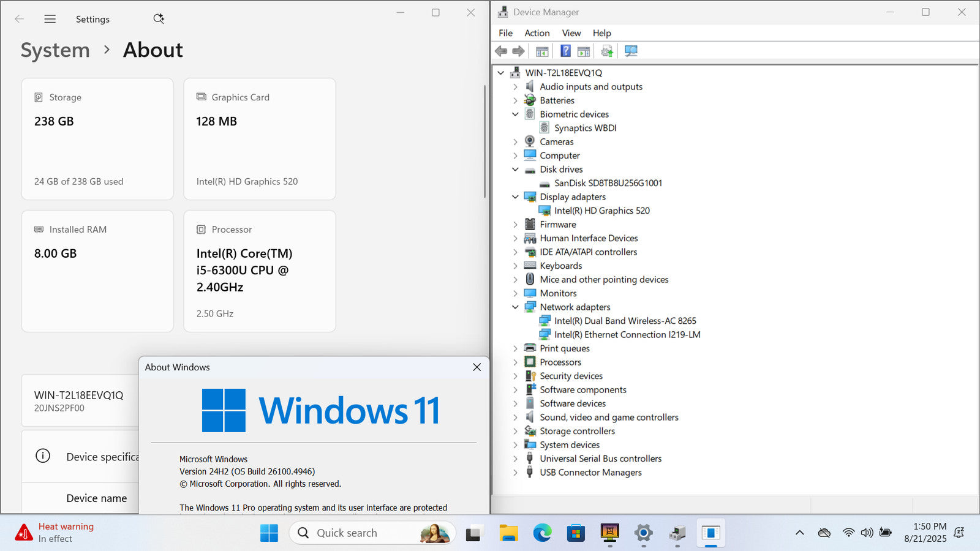Select Intel(R) HD Graphics 520 device
Viewport: 980px width, 551px height.
tap(601, 211)
